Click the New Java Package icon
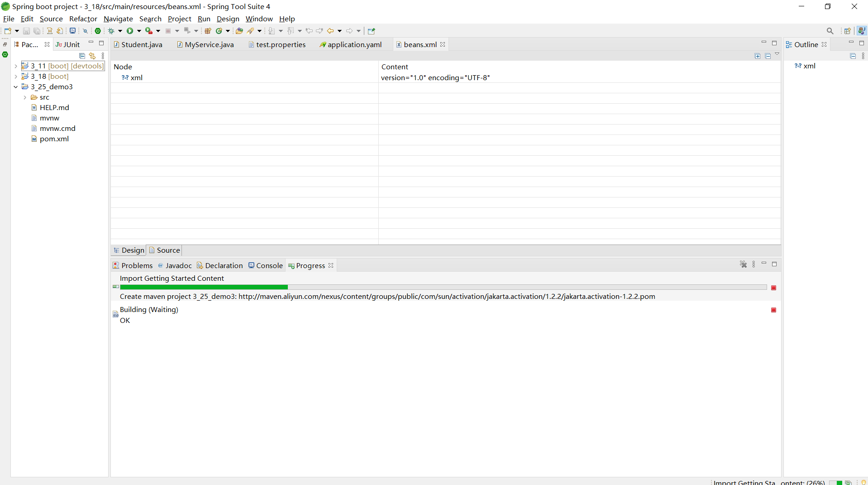This screenshot has width=868, height=485. [x=208, y=31]
